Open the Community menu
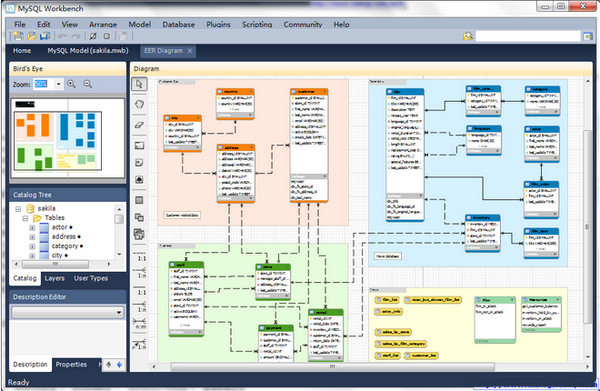The image size is (600, 391). (303, 24)
